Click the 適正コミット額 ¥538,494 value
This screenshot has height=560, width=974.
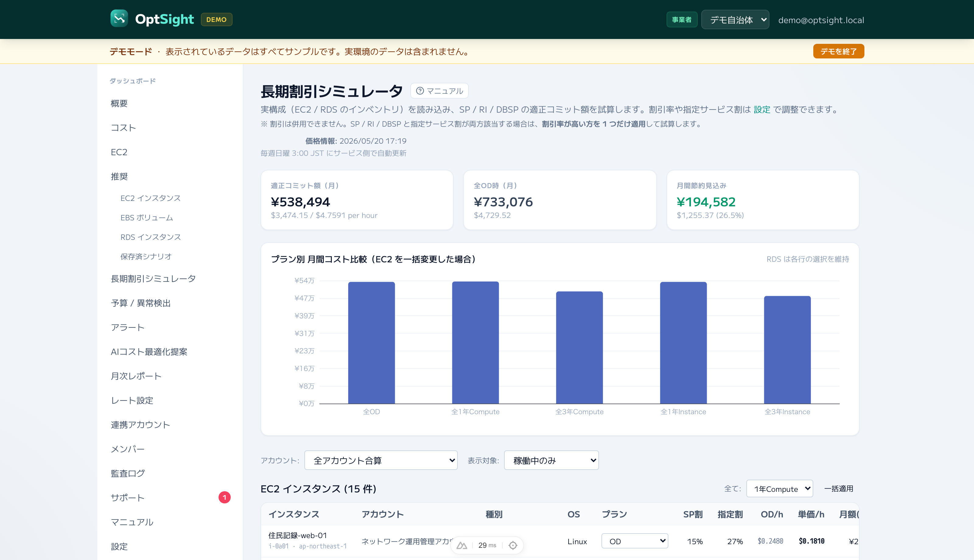[x=300, y=202]
